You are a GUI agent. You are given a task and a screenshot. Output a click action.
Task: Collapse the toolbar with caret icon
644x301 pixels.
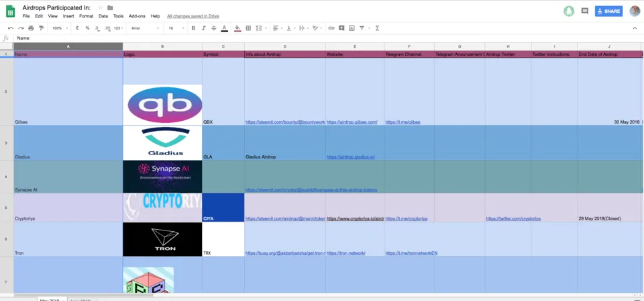[635, 28]
